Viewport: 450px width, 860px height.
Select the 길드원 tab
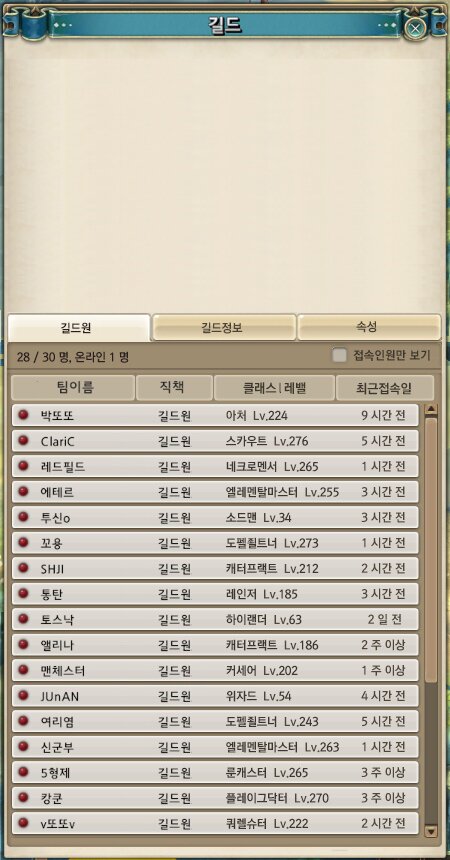pyautogui.click(x=78, y=327)
